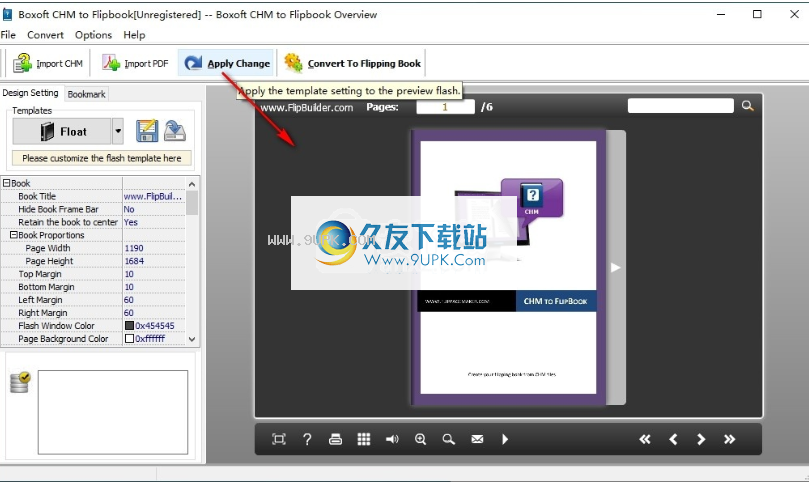Click the zoom in icon

[420, 439]
